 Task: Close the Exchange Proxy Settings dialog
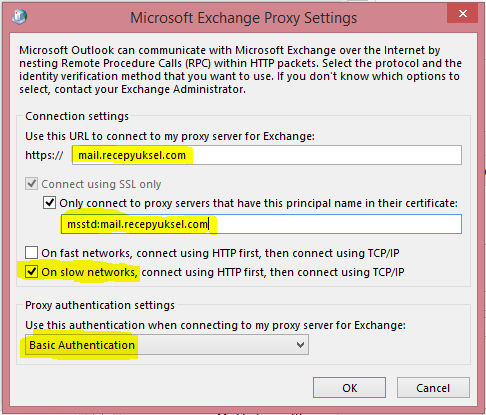click(463, 14)
